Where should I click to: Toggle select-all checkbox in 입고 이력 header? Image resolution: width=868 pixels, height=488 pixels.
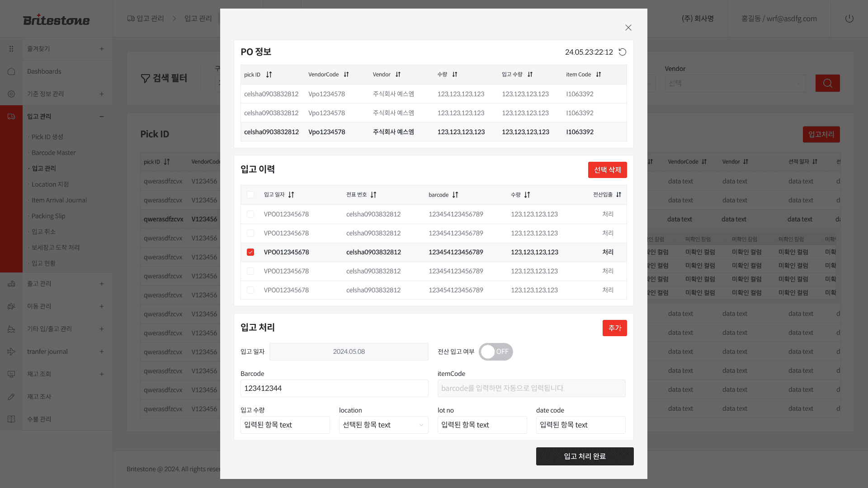click(250, 195)
